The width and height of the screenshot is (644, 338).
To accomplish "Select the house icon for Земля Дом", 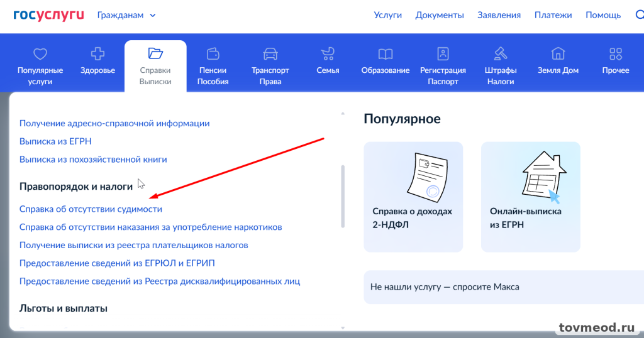I will pos(558,54).
